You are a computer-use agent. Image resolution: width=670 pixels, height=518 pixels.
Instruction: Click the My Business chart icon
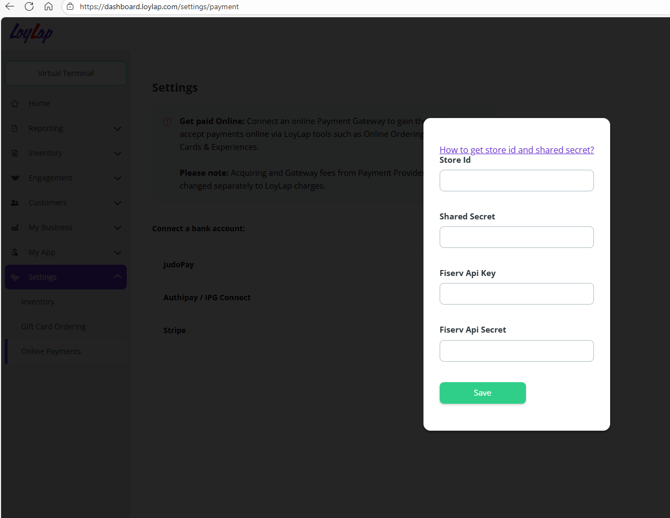15,228
